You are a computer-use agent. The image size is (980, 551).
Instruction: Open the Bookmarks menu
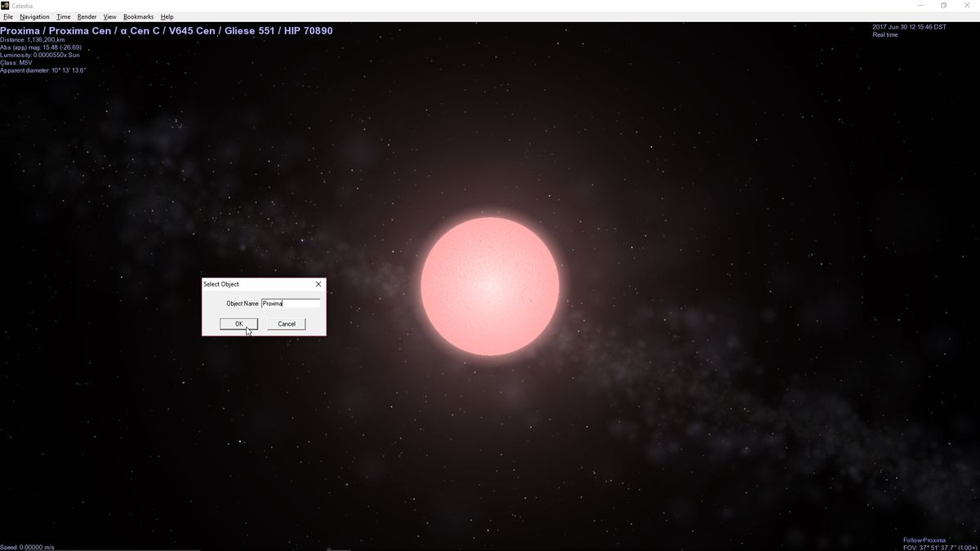(x=137, y=16)
